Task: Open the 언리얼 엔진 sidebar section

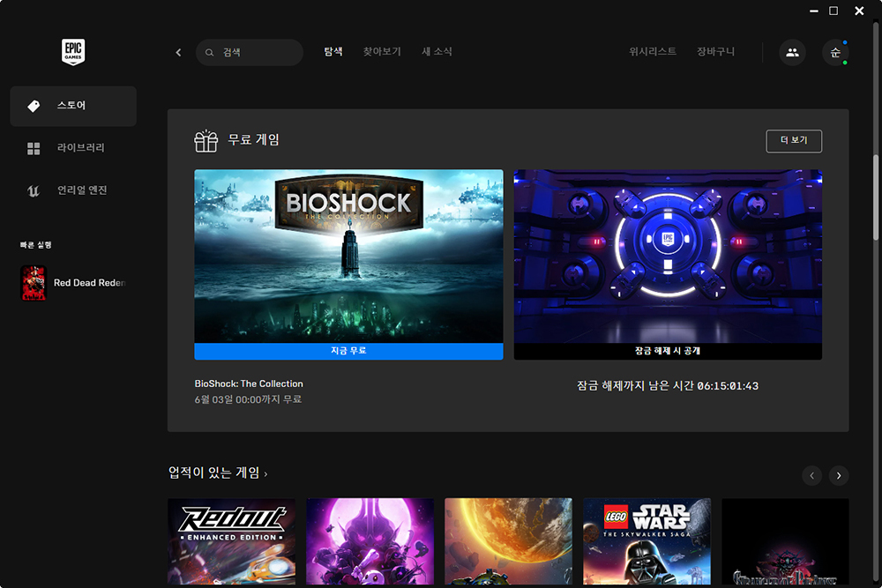Action: pyautogui.click(x=73, y=190)
